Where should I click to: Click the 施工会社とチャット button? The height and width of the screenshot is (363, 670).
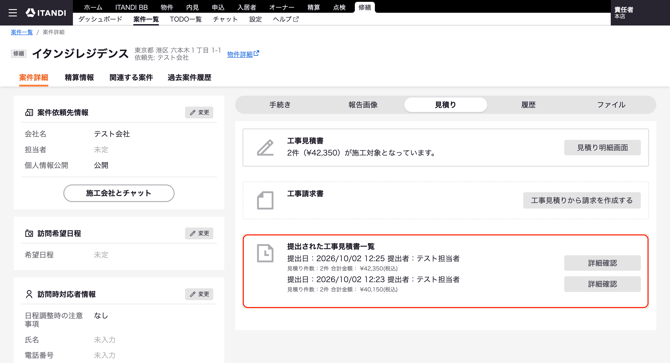(x=119, y=193)
